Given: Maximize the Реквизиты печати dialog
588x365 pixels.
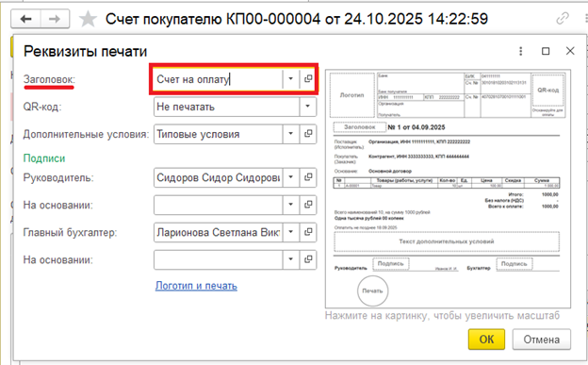Looking at the screenshot, I should 546,51.
